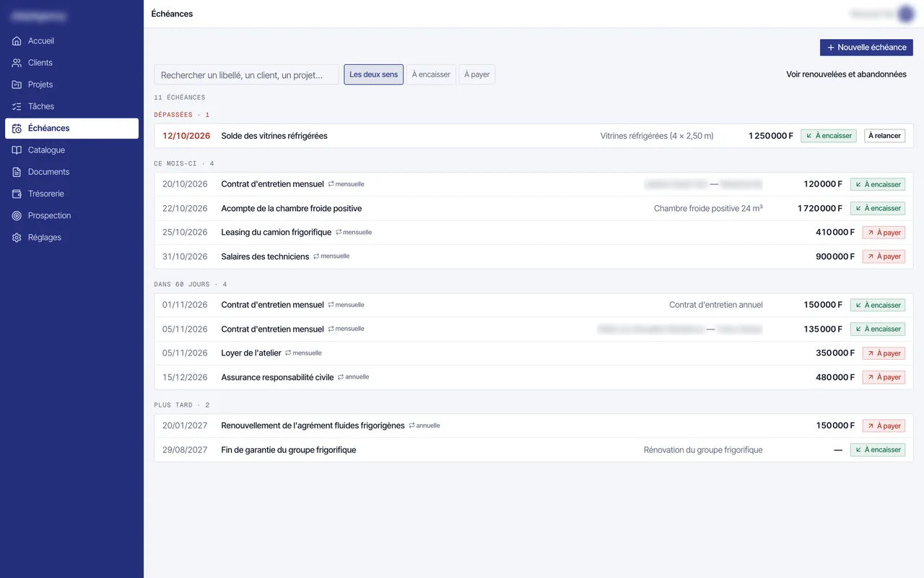
Task: Open 'Assurance responsabilité civile' échéance row
Action: coord(533,377)
